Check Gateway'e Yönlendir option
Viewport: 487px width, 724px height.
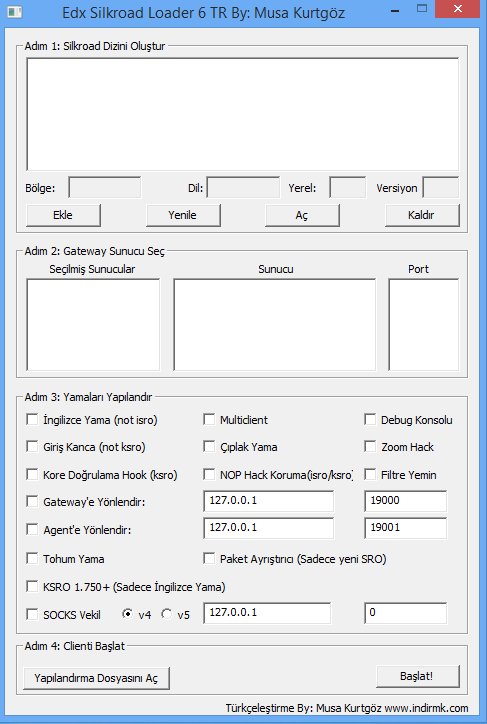click(x=32, y=501)
